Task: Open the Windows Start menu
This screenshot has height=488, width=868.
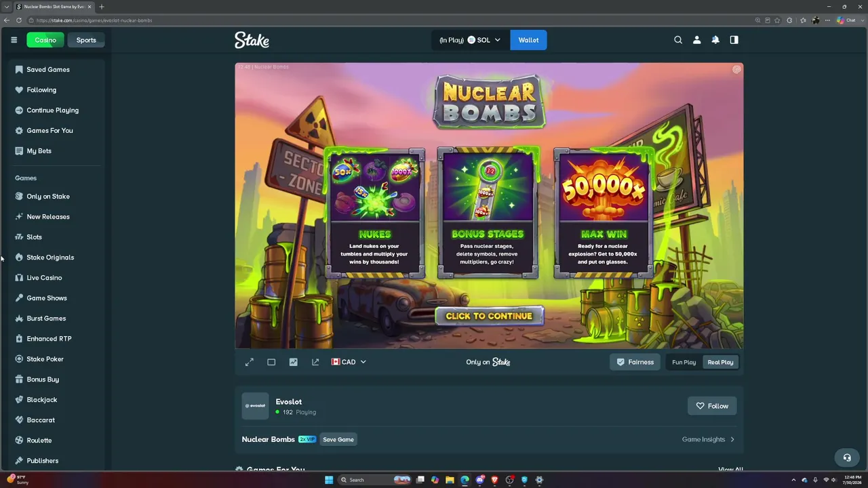Action: [329, 480]
